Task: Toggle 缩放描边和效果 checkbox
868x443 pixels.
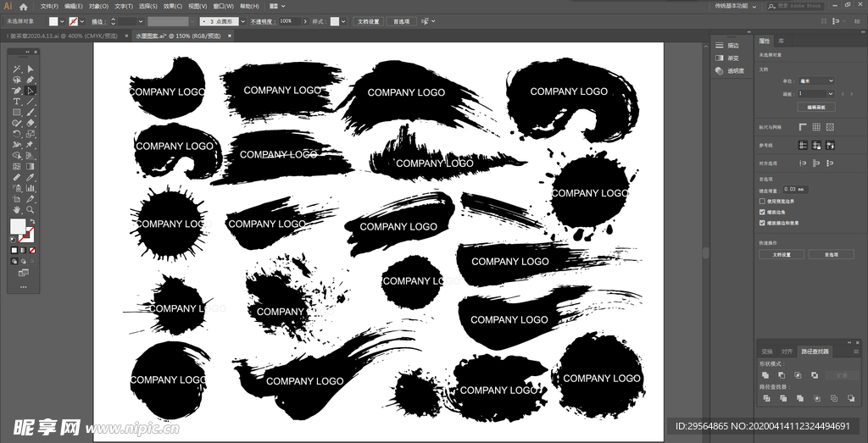Action: point(762,223)
